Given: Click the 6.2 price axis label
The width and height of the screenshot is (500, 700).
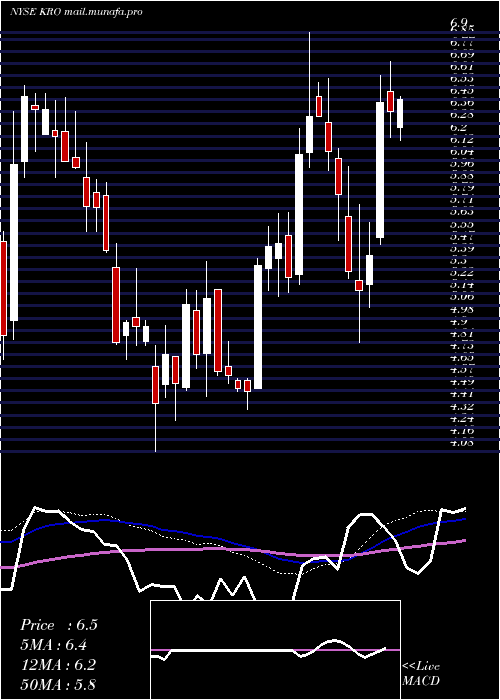Looking at the screenshot, I should [x=459, y=127].
